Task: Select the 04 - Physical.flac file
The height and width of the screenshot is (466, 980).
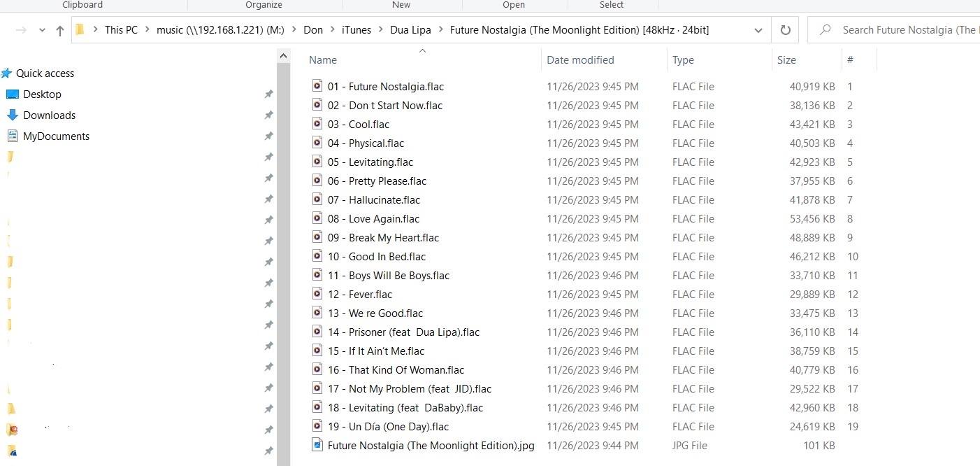Action: pos(366,143)
